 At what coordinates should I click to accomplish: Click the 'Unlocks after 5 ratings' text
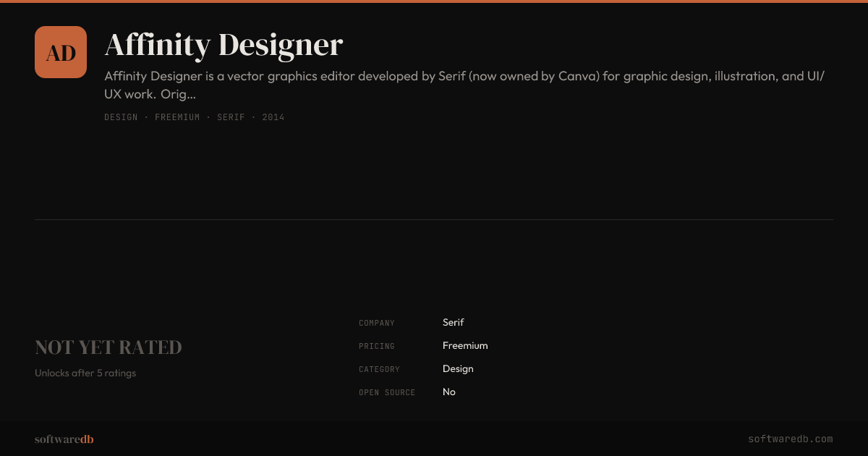(85, 373)
